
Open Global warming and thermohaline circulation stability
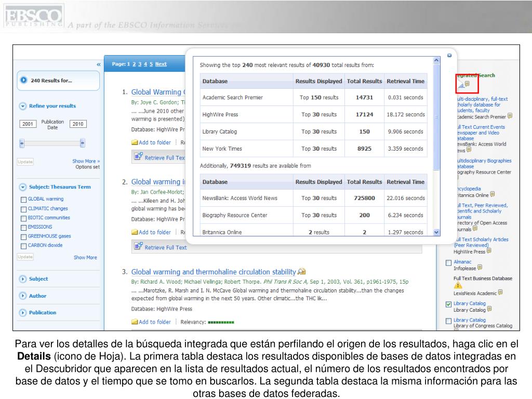[x=214, y=272]
